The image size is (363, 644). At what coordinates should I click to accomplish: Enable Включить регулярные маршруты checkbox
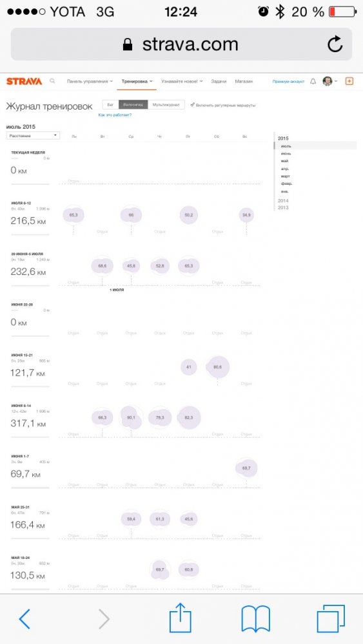(223, 106)
